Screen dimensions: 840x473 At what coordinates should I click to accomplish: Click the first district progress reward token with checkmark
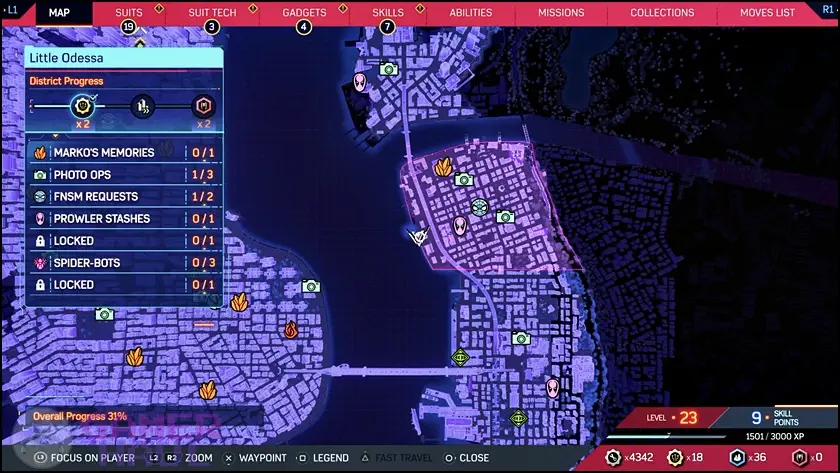pos(83,106)
